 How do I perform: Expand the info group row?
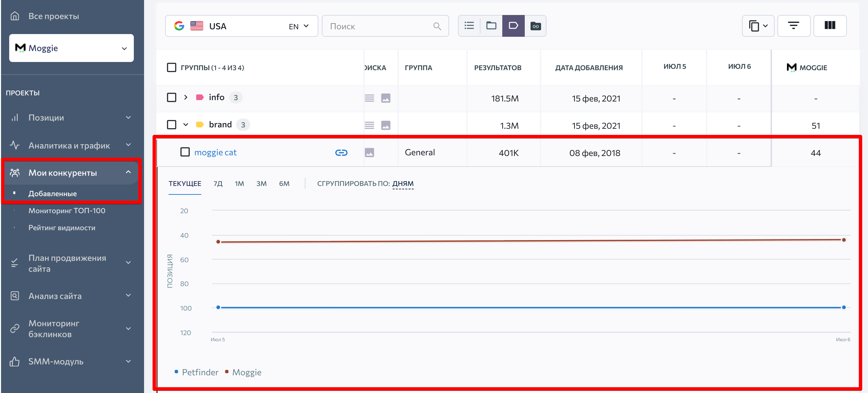pos(186,97)
